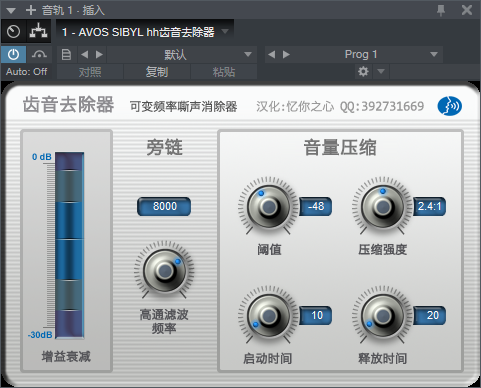Click the round sidechain dial icon

point(13,32)
